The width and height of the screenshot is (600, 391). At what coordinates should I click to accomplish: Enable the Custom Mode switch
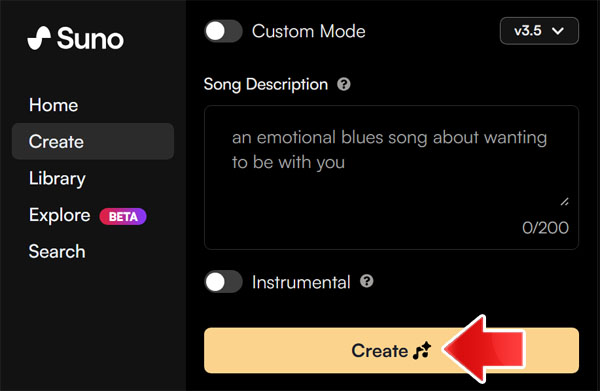pos(223,31)
